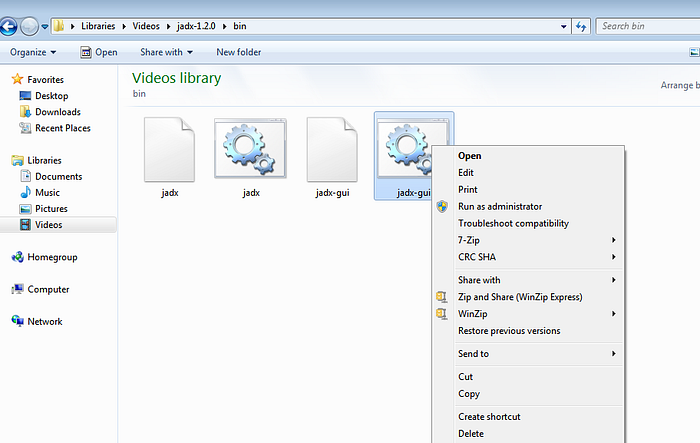Open the Share with toolbar dropdown
This screenshot has height=443, width=700.
click(x=167, y=52)
